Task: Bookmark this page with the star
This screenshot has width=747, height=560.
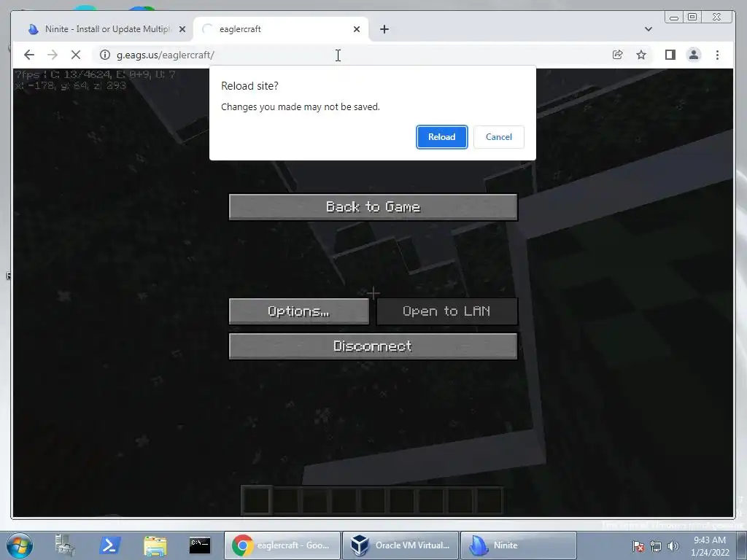Action: [x=641, y=55]
